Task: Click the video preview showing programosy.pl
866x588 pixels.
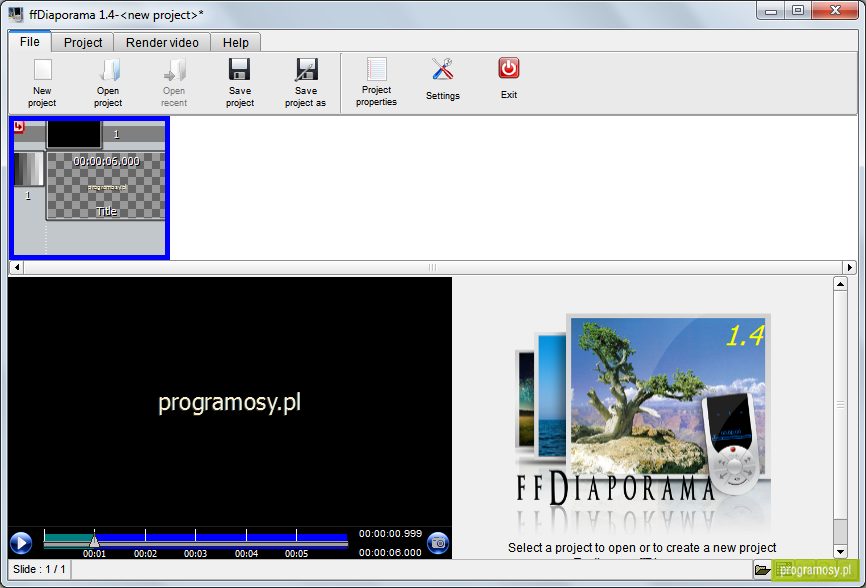Action: coord(230,401)
